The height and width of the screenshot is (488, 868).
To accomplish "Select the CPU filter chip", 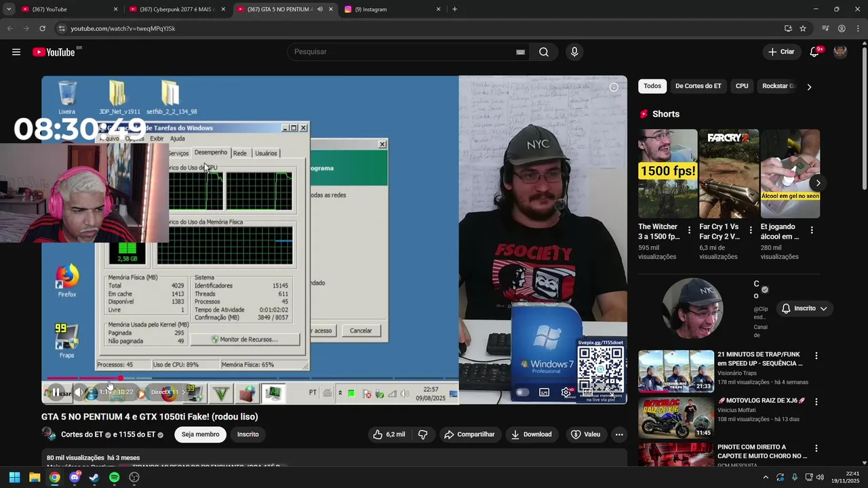I will pyautogui.click(x=742, y=86).
